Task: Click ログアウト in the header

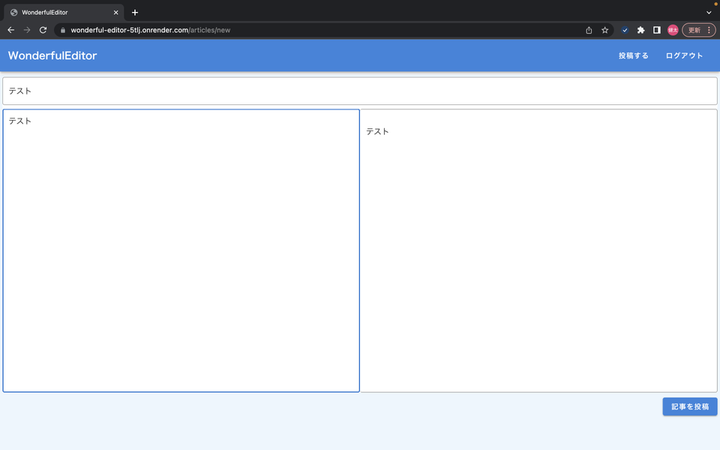Action: point(684,56)
